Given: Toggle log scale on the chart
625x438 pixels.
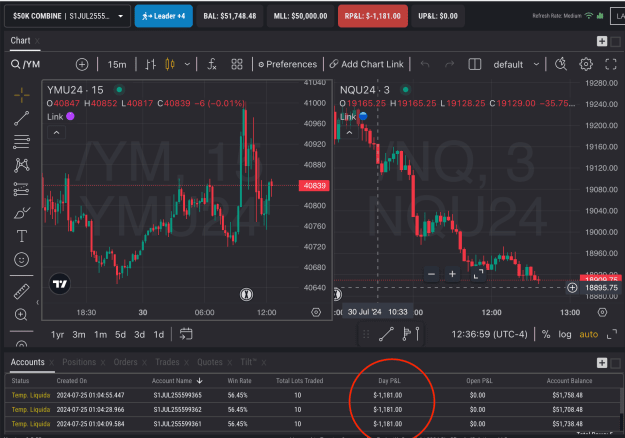Looking at the screenshot, I should click(x=564, y=334).
